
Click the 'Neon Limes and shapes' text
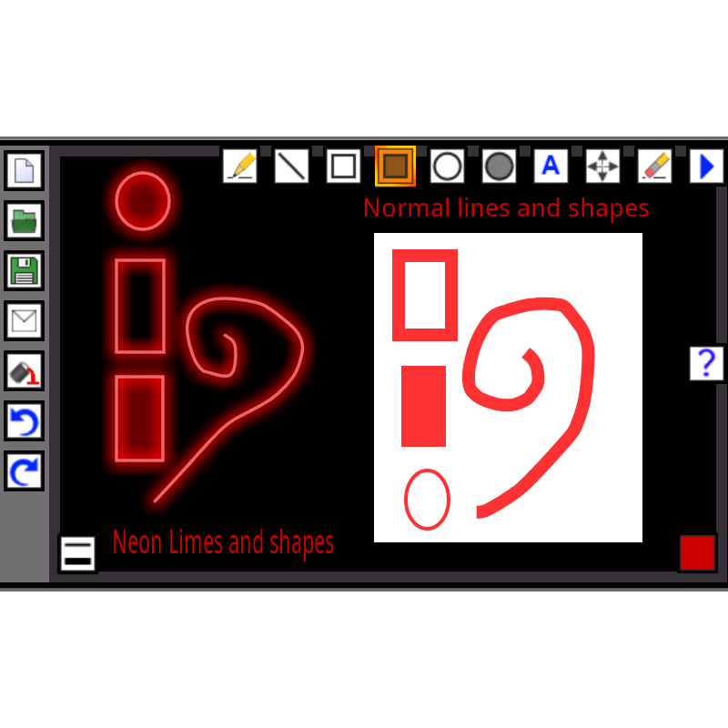[223, 542]
